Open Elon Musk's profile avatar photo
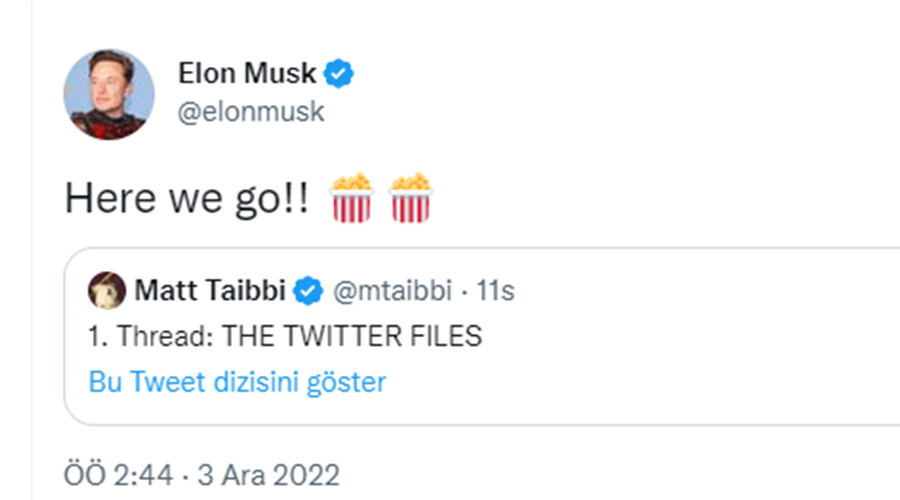The height and width of the screenshot is (500, 900). click(x=109, y=94)
